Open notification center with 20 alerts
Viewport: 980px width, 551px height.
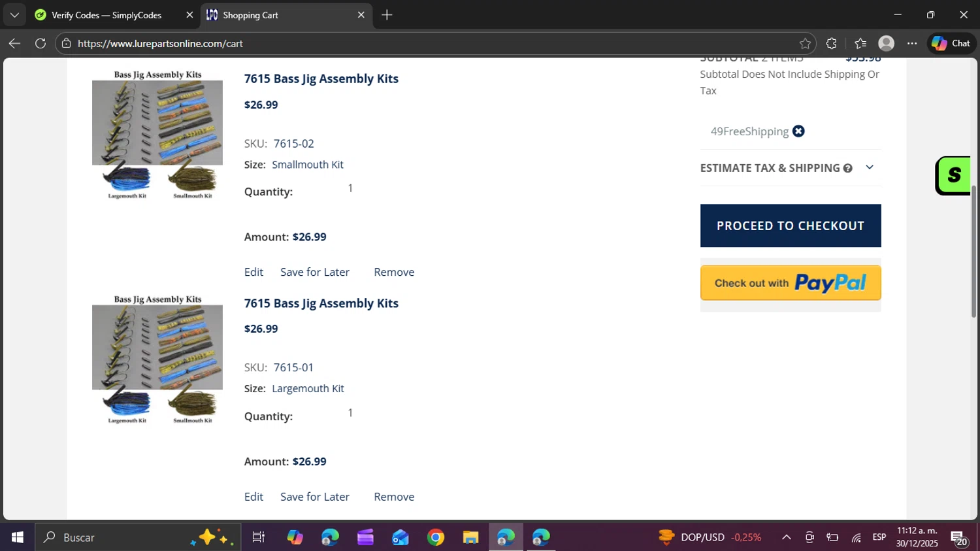959,538
